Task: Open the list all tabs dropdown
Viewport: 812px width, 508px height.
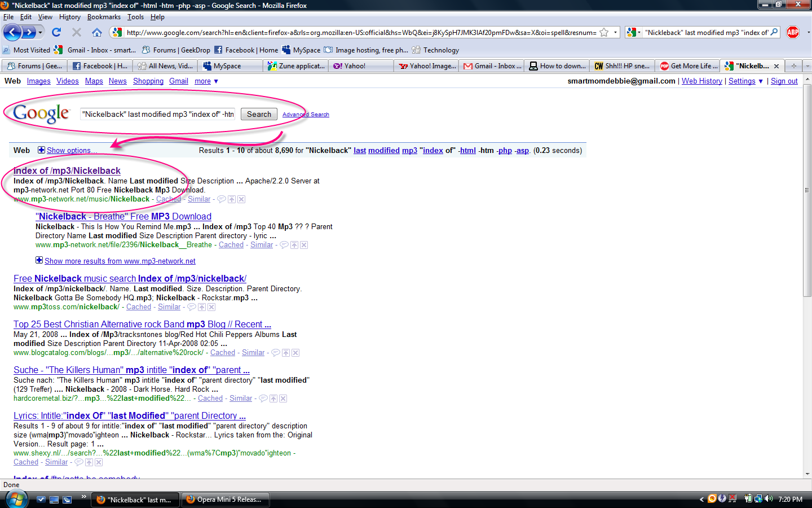Action: click(x=807, y=66)
